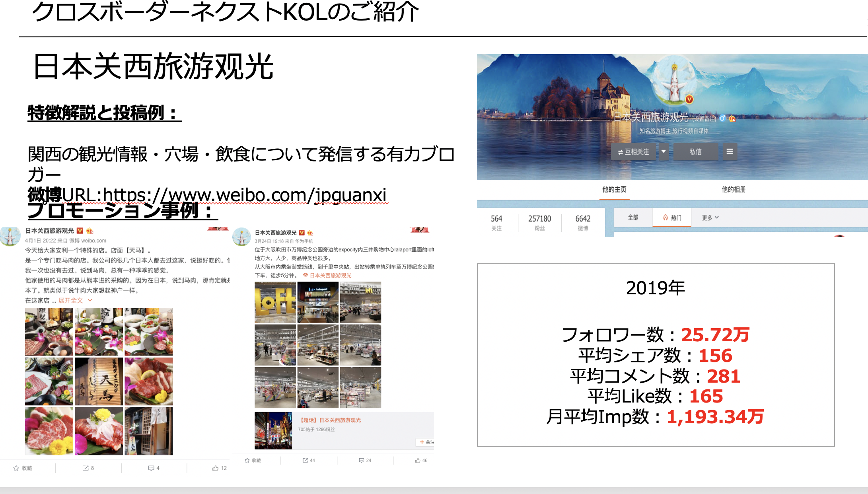The width and height of the screenshot is (868, 494).
Task: Open the 天马 lantern sign photo
Action: pyautogui.click(x=99, y=381)
